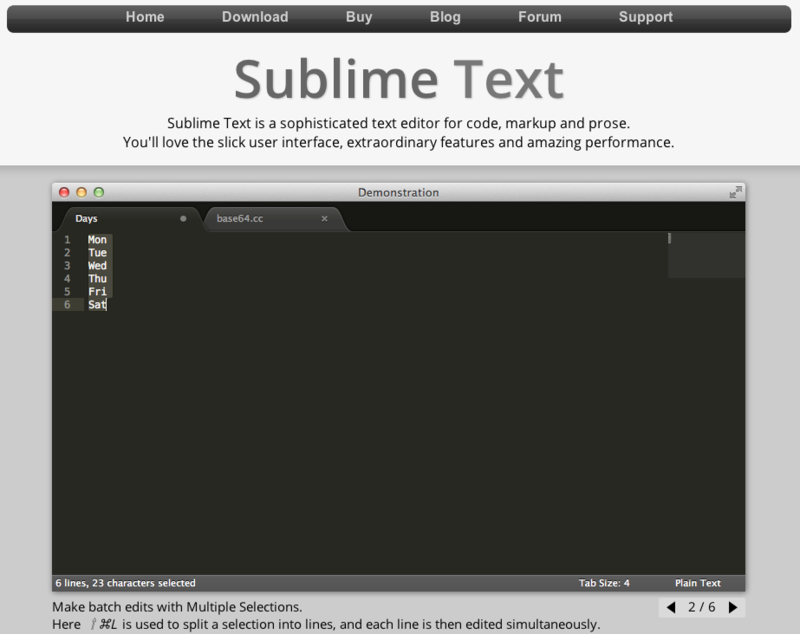Open the Forum link
Viewport: 800px width, 634px height.
[539, 17]
